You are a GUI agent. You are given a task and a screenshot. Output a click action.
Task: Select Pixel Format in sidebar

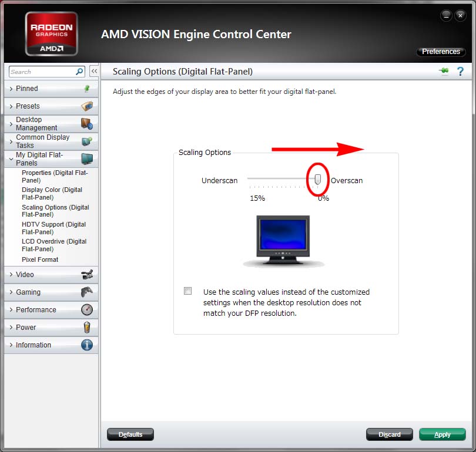40,259
